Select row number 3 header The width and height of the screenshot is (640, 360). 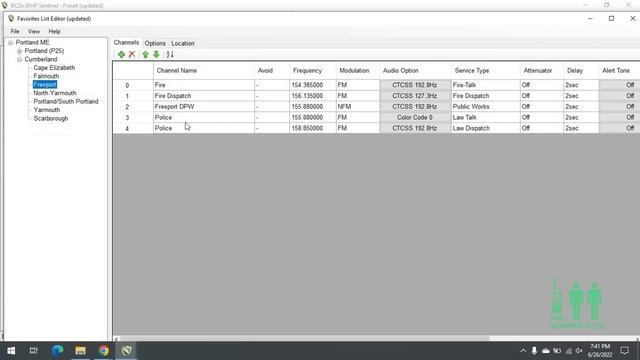pos(133,118)
